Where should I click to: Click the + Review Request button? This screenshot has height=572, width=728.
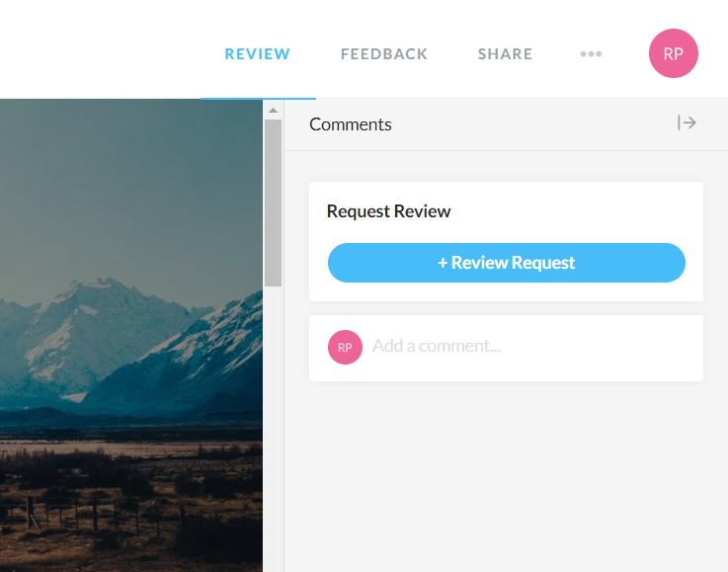506,263
